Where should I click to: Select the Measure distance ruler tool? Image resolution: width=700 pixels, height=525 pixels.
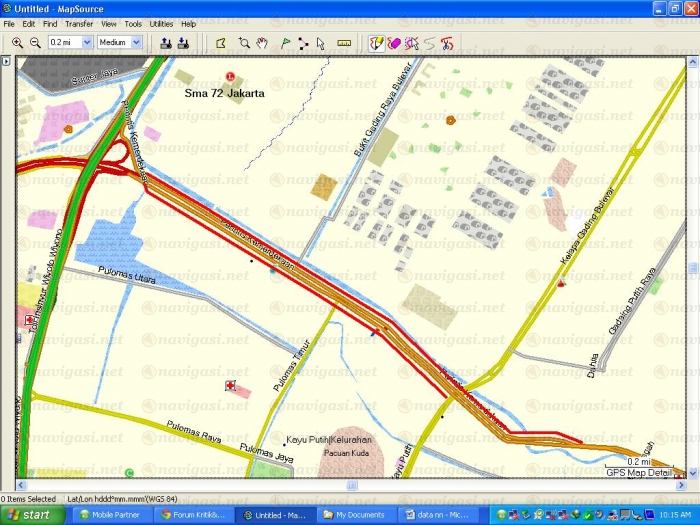[345, 43]
